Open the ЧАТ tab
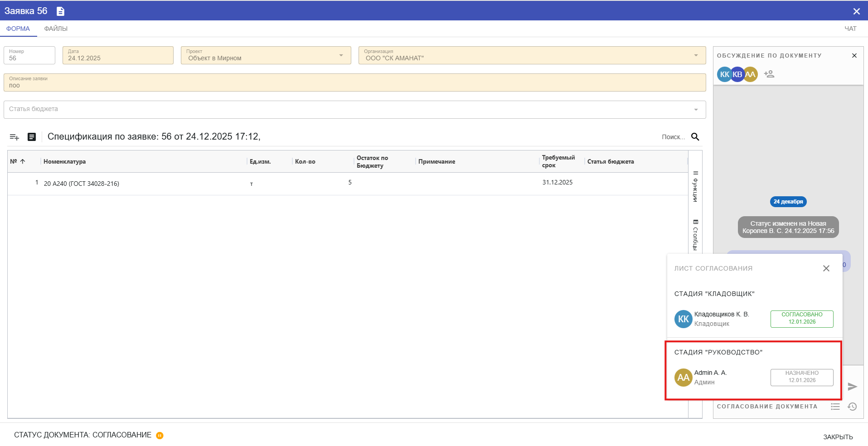This screenshot has width=868, height=446. coord(850,29)
